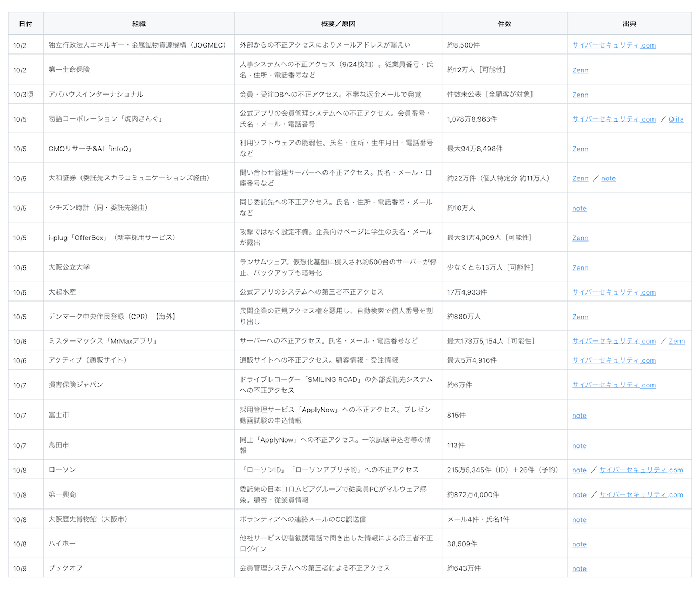
Task: Open Zenn source for アパハウスインターナショナル
Action: coord(580,95)
